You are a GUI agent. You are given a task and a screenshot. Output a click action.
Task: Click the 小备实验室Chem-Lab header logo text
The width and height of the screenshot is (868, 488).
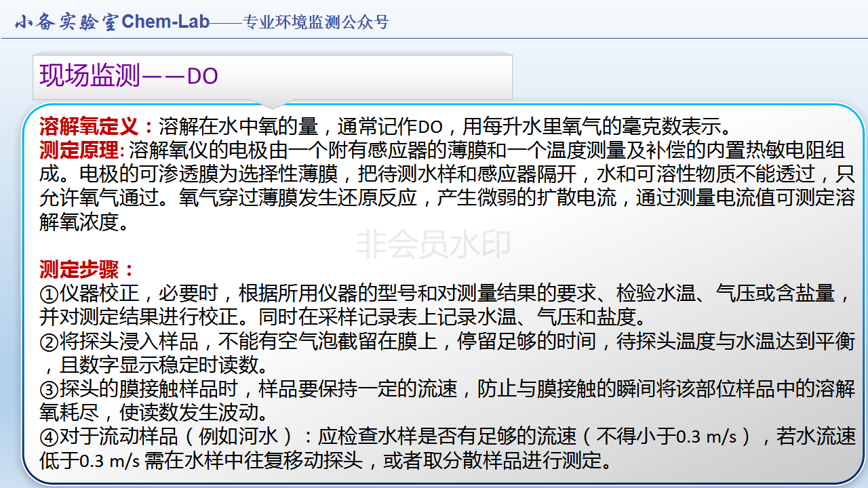pos(112,22)
